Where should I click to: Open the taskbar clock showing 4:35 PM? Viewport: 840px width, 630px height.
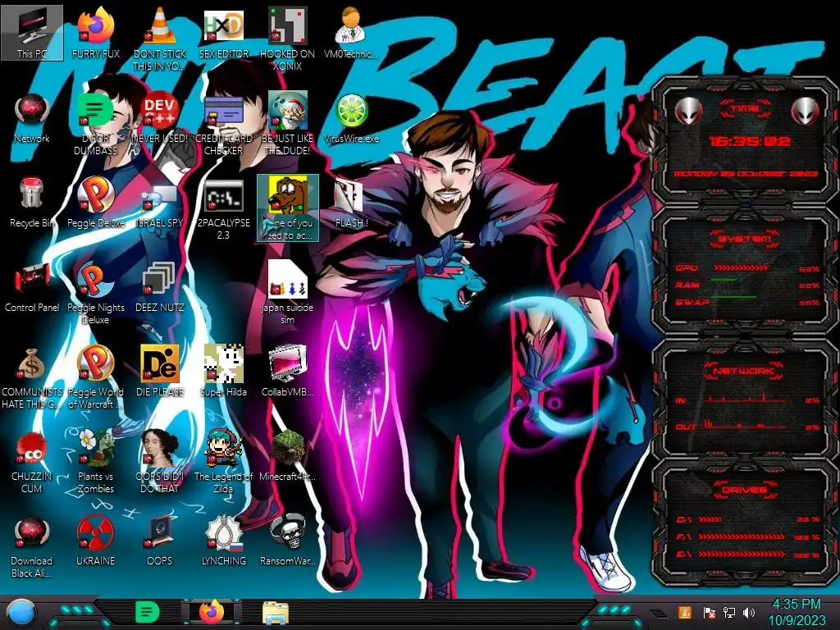click(797, 612)
